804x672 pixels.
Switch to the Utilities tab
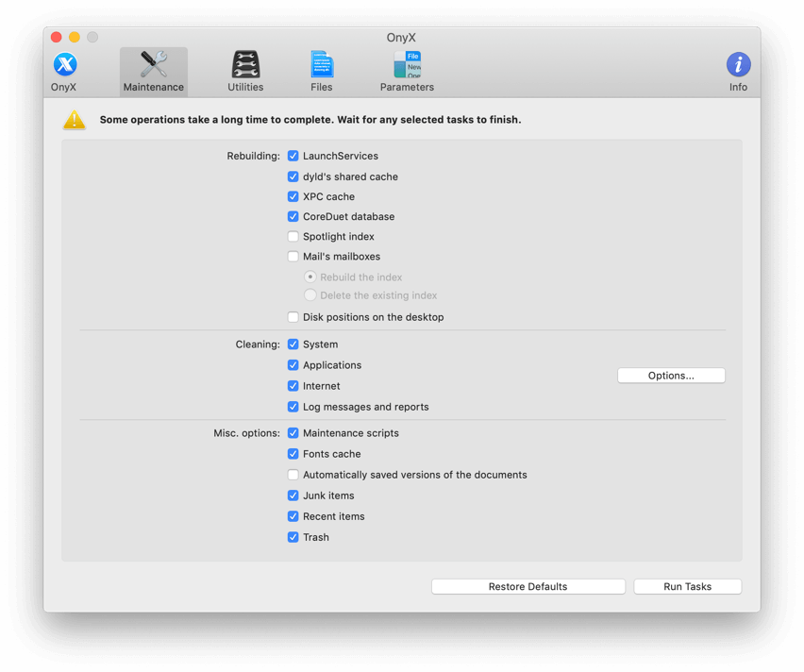(x=244, y=64)
